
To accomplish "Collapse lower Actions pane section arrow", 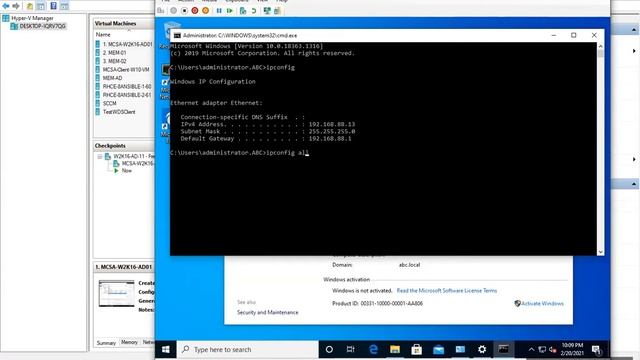I will [x=633, y=184].
